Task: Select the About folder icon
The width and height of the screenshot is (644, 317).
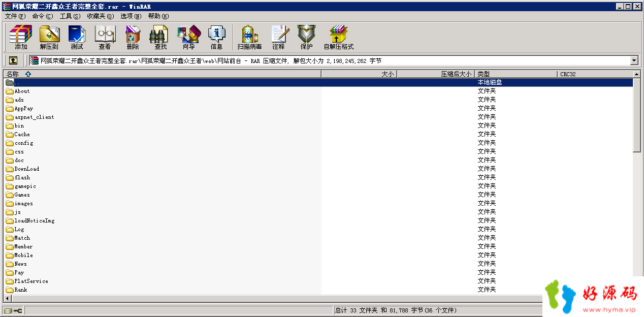Action: (10, 91)
